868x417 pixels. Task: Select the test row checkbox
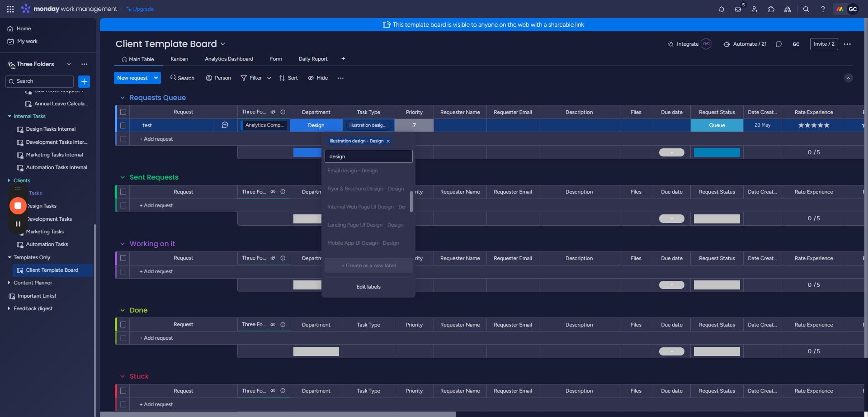123,125
